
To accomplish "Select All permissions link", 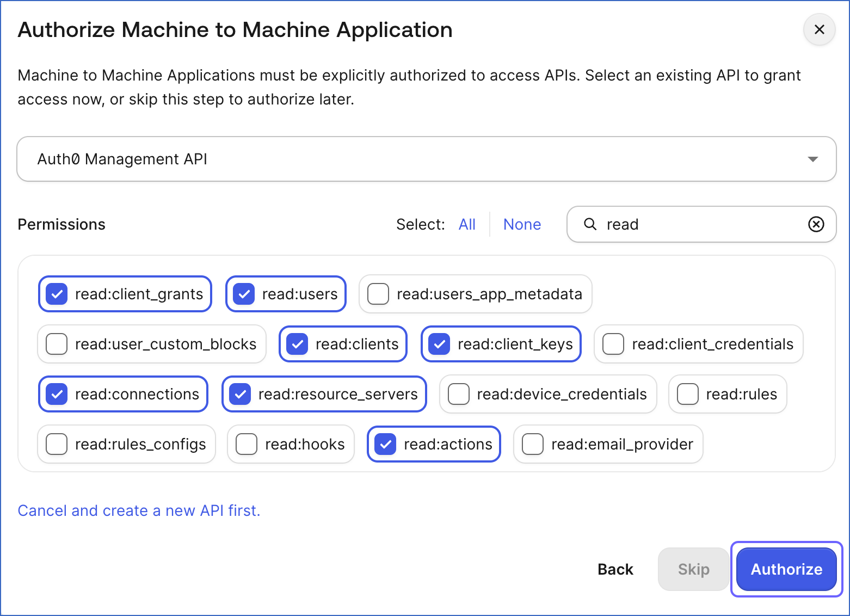I will [x=467, y=224].
